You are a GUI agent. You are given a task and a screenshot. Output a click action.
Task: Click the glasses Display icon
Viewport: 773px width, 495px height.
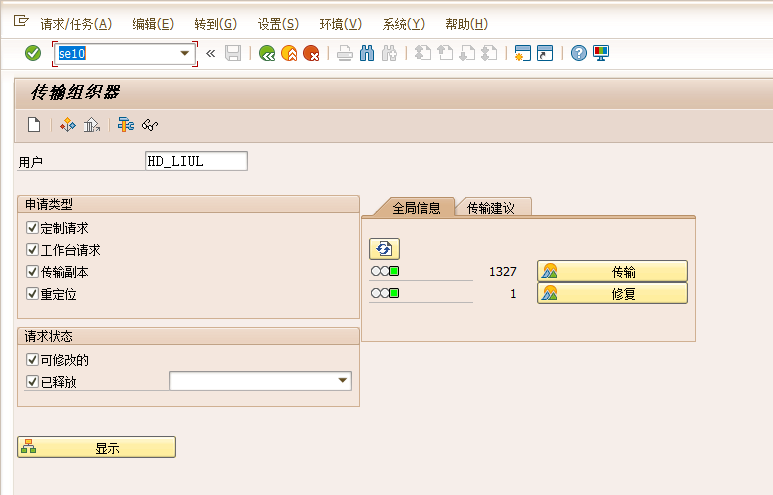pyautogui.click(x=150, y=125)
